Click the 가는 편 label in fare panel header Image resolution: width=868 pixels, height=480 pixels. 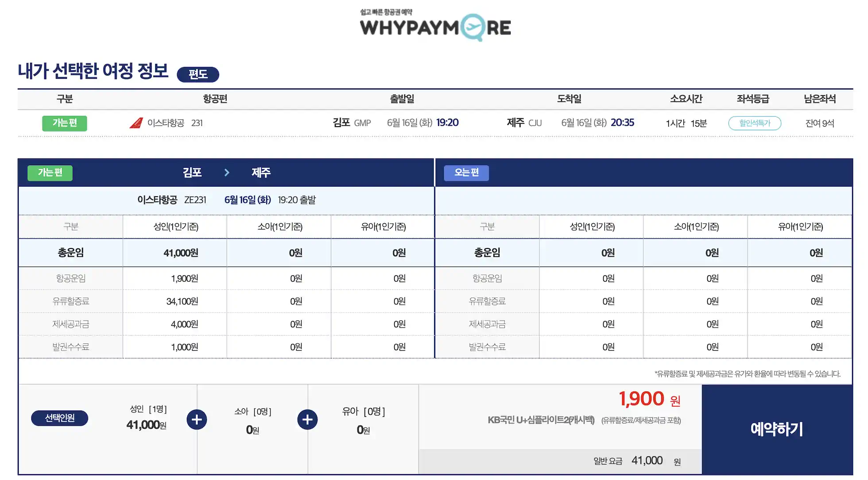click(x=50, y=173)
